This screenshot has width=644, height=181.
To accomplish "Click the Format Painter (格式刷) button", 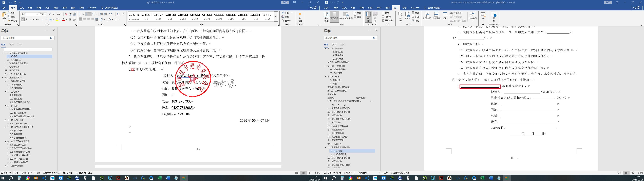I will pyautogui.click(x=12, y=21).
